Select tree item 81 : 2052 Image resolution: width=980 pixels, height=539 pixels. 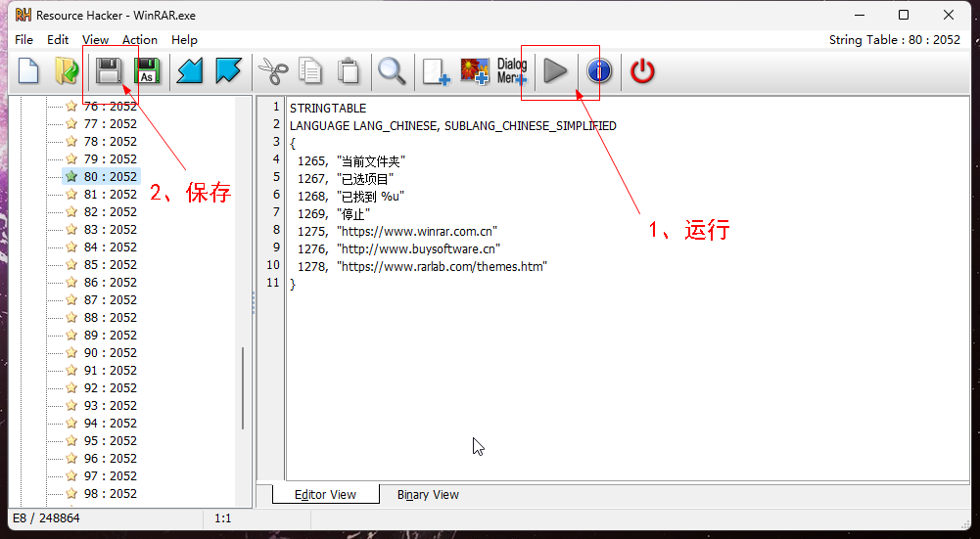(x=111, y=195)
